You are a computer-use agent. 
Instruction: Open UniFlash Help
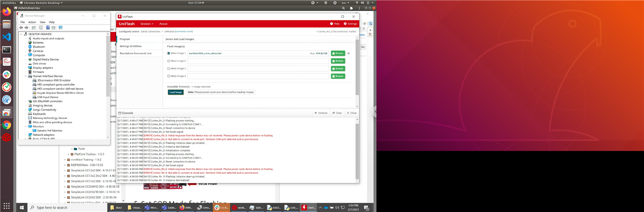[x=335, y=24]
